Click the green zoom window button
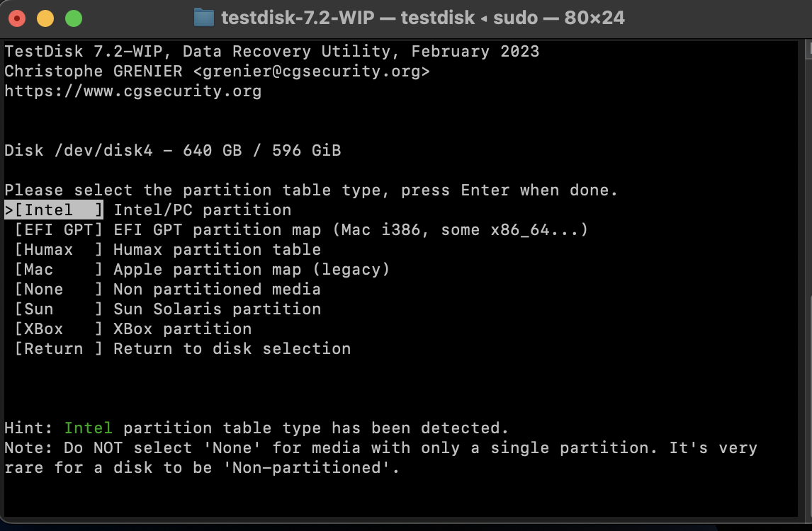812x531 pixels. (74, 18)
